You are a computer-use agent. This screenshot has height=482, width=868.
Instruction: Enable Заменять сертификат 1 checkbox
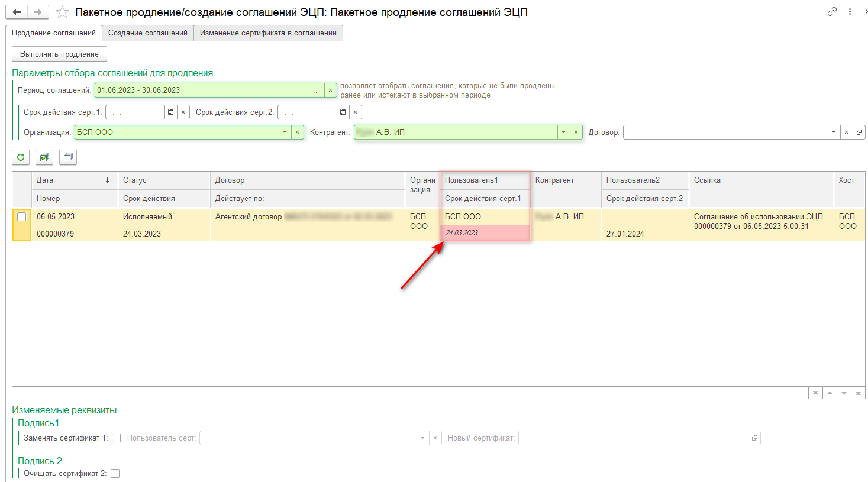pyautogui.click(x=117, y=438)
